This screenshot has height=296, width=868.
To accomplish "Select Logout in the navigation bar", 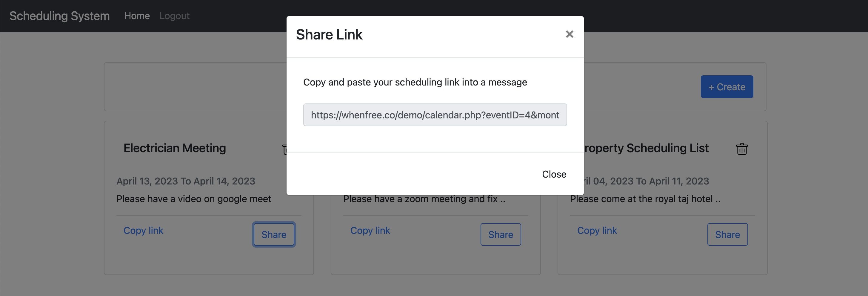I will [x=174, y=16].
